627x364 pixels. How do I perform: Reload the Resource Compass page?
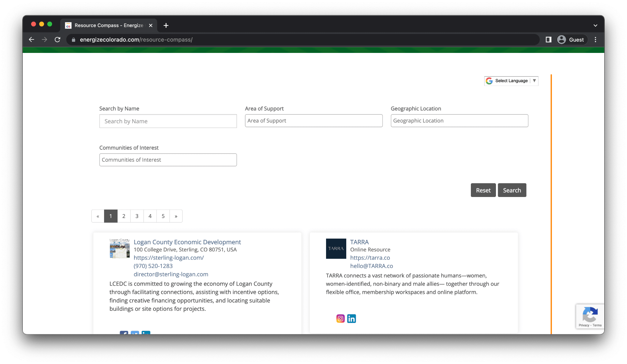pos(58,39)
